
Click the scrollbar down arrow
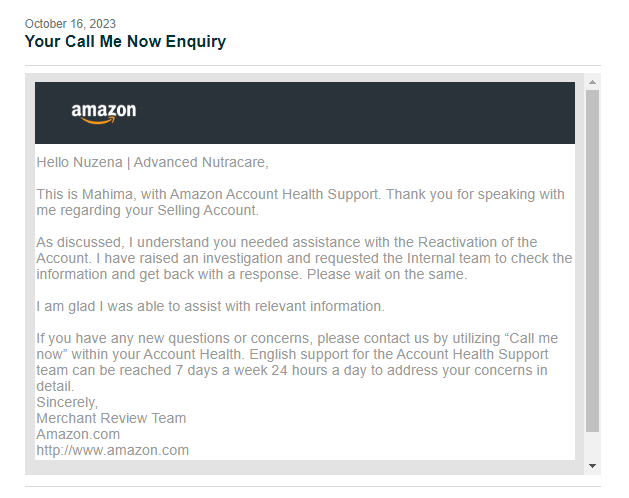click(592, 466)
